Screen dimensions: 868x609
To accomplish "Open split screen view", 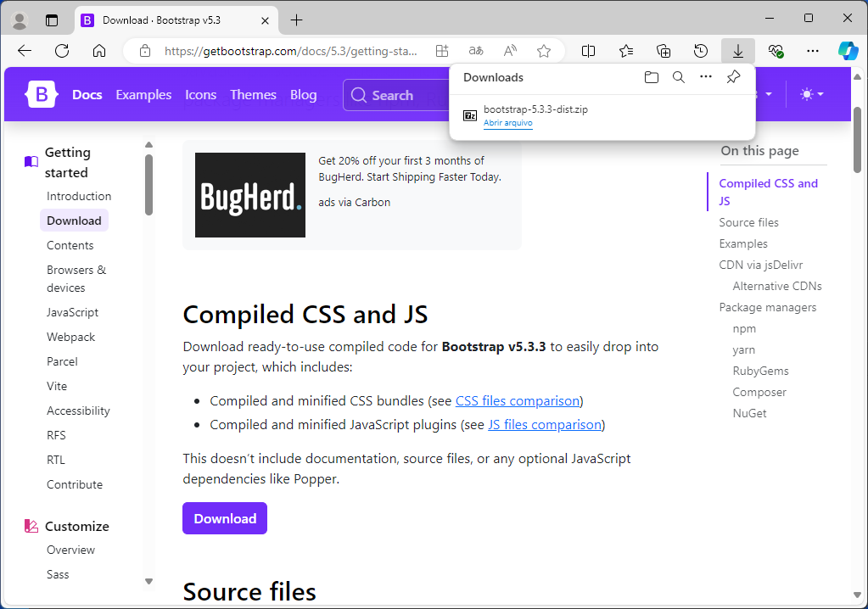I will click(x=589, y=51).
